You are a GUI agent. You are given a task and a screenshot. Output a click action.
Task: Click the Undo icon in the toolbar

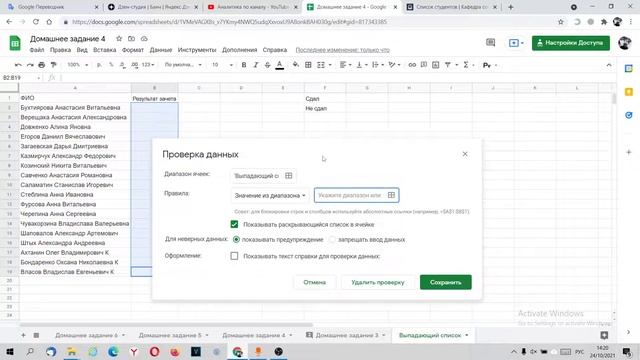coord(18,65)
